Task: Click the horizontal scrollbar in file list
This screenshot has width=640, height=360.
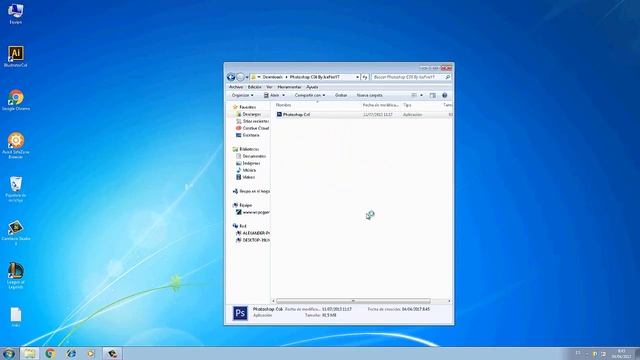Action: (353, 301)
